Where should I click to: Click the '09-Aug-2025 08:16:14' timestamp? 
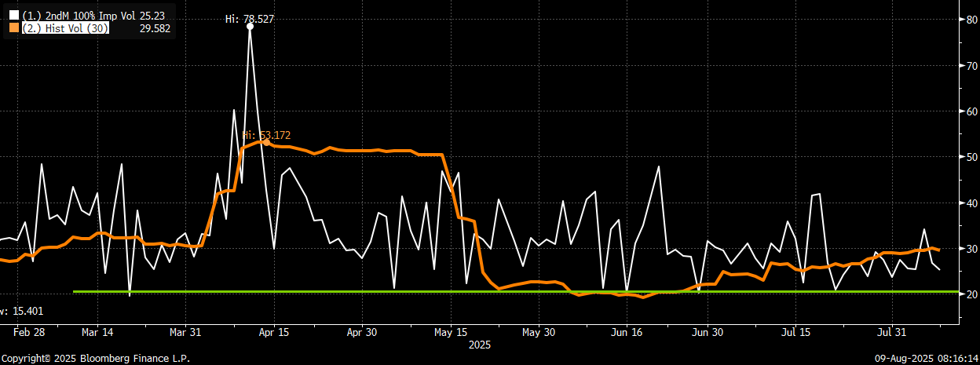pos(928,358)
